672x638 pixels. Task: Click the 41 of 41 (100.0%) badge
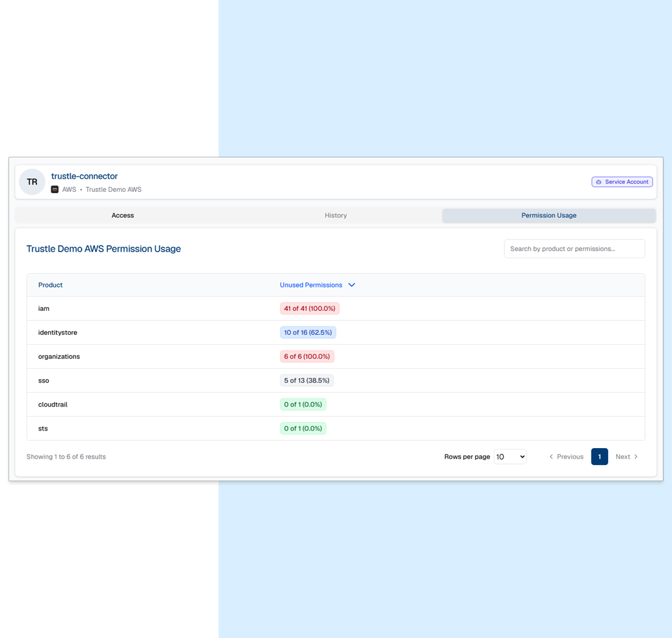click(x=310, y=308)
